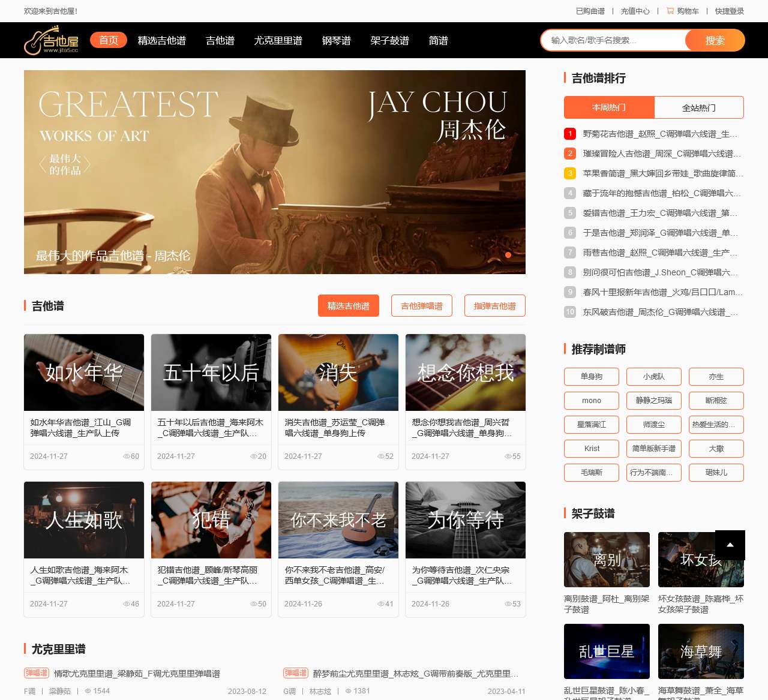Select the 精选吉他谱 filter tab
The width and height of the screenshot is (768, 700).
pyautogui.click(x=349, y=305)
